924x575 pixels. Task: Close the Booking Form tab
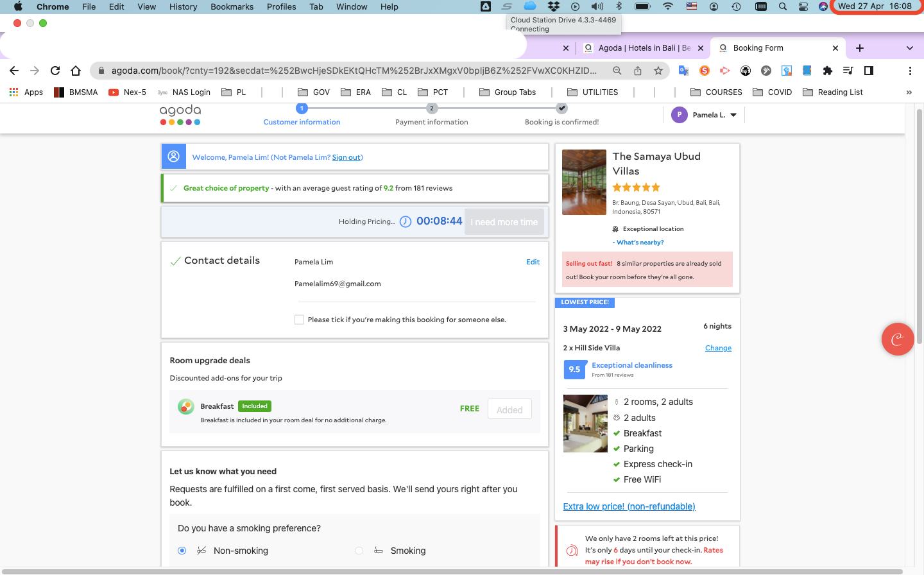tap(835, 48)
